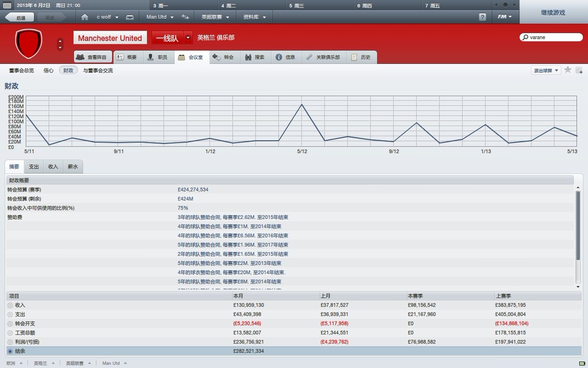The height and width of the screenshot is (368, 588).
Task: Select the 转会开支 radio button
Action: pyautogui.click(x=10, y=323)
